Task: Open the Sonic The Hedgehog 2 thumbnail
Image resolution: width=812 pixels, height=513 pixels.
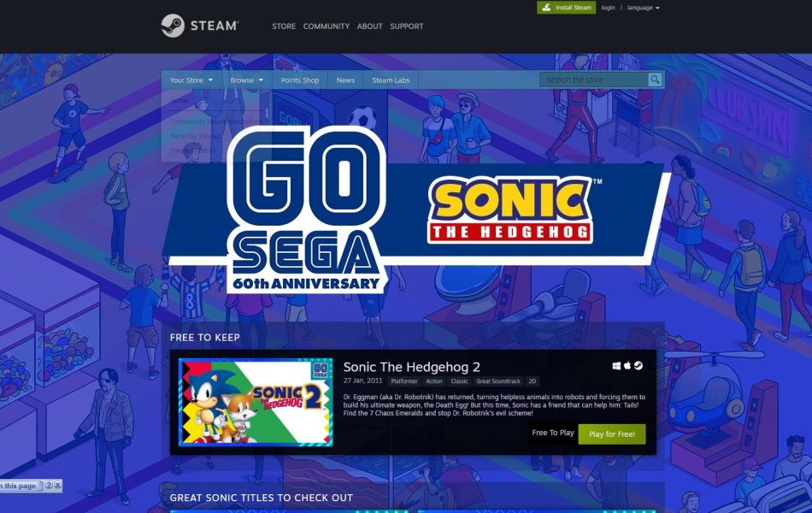Action: pyautogui.click(x=256, y=402)
